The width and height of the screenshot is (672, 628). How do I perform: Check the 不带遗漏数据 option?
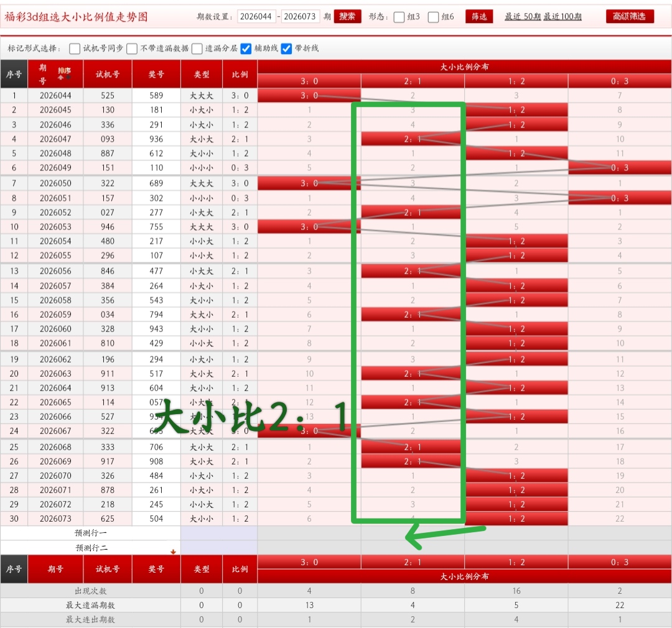(x=132, y=47)
